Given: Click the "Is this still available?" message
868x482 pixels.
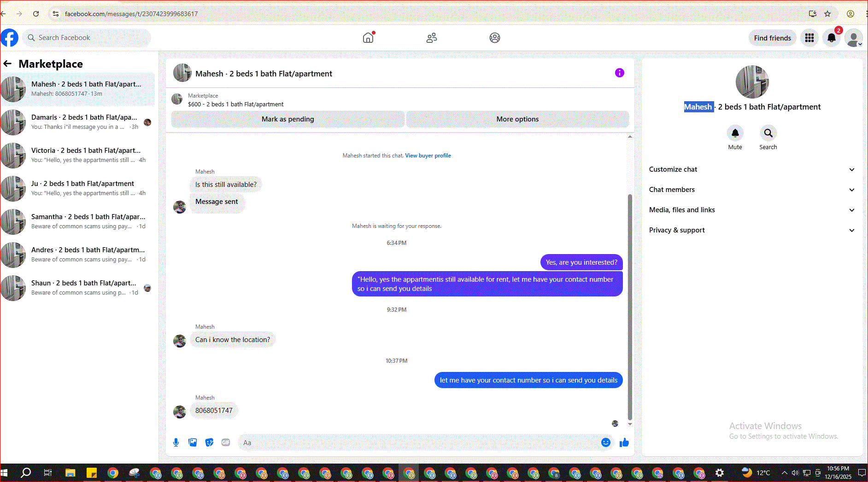Looking at the screenshot, I should [226, 185].
